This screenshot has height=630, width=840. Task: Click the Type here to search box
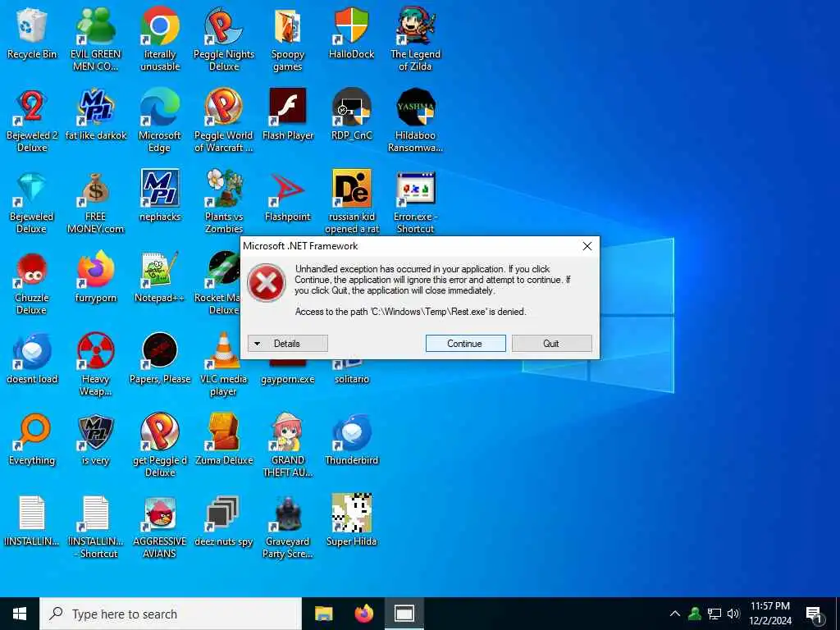pos(171,614)
